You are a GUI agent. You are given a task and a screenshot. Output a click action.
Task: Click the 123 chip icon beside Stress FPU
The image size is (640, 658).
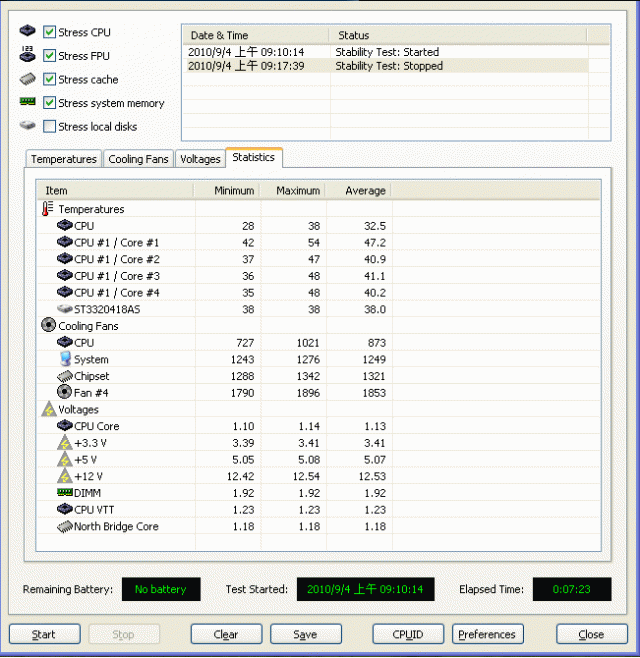click(x=28, y=55)
